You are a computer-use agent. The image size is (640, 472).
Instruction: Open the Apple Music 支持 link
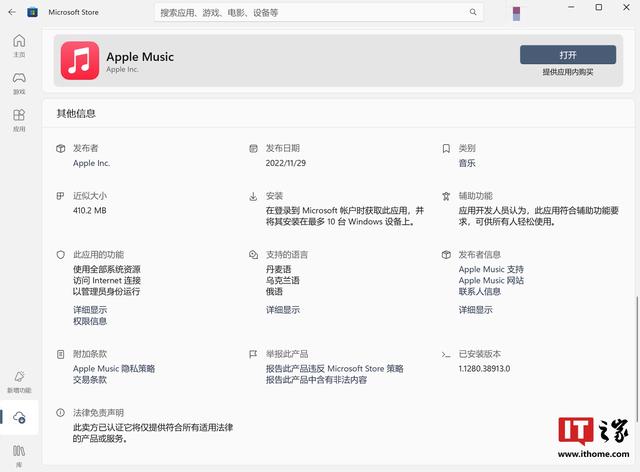(x=491, y=269)
